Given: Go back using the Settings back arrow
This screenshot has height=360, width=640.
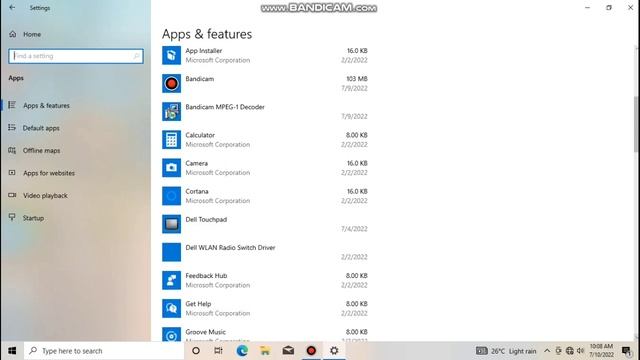Looking at the screenshot, I should (x=12, y=7).
